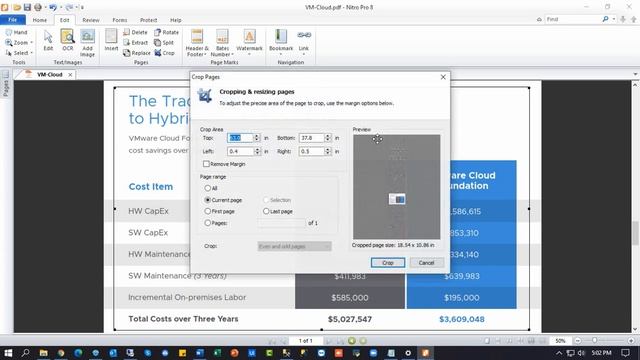Select the All page range option

[x=208, y=188]
